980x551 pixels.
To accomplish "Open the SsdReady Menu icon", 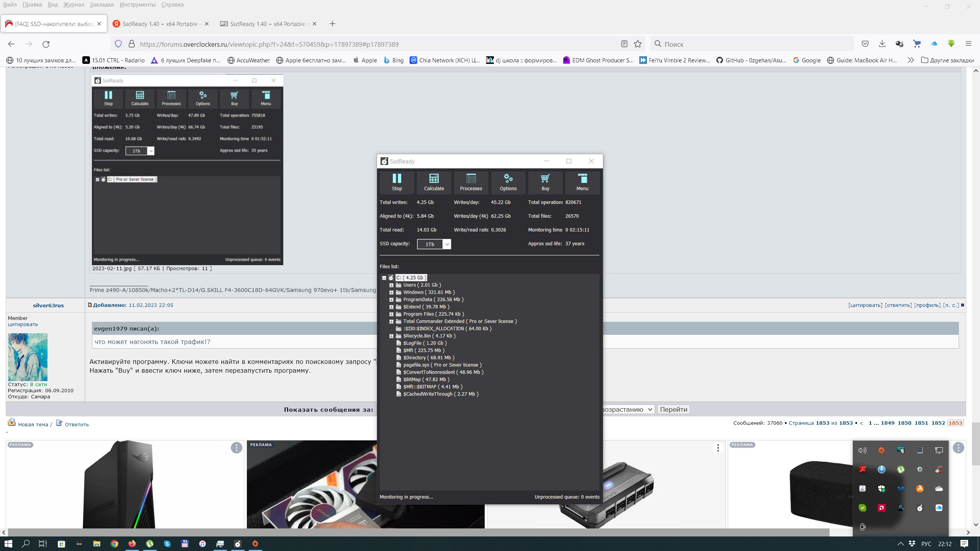I will point(582,182).
